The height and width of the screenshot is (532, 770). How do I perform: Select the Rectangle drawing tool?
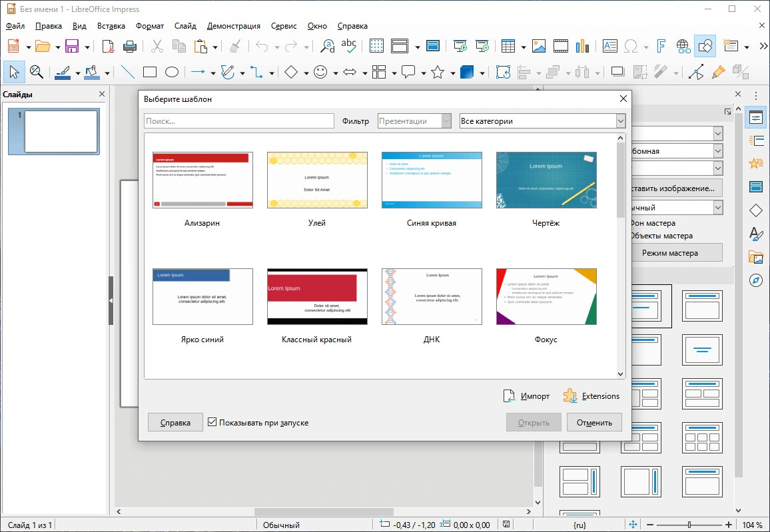[x=150, y=72]
